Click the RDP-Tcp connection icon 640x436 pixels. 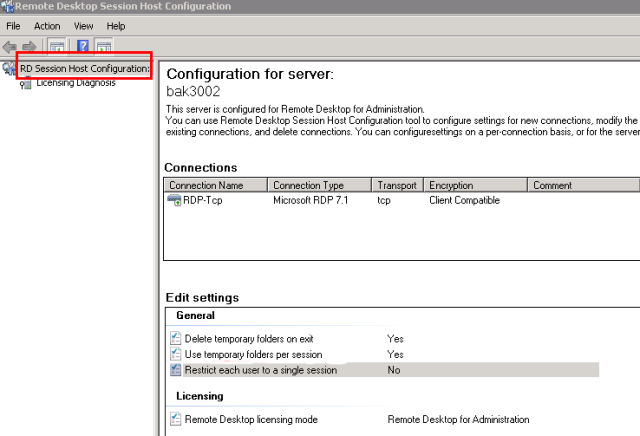[x=175, y=201]
